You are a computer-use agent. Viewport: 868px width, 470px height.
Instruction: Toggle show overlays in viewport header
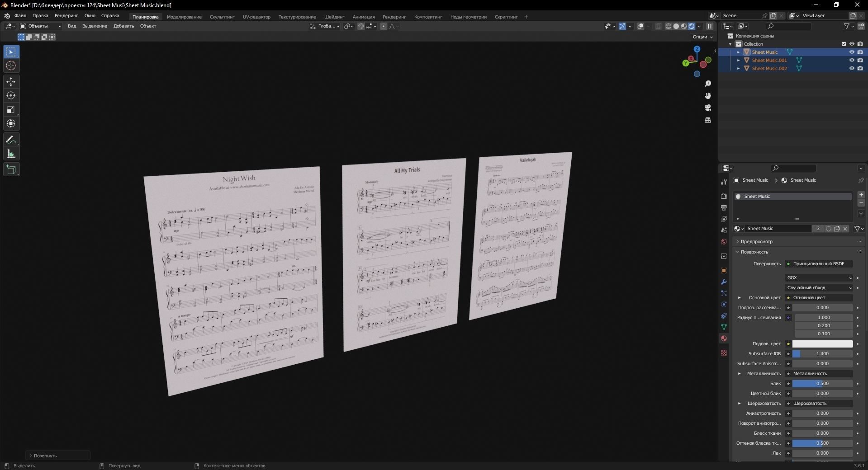[640, 26]
